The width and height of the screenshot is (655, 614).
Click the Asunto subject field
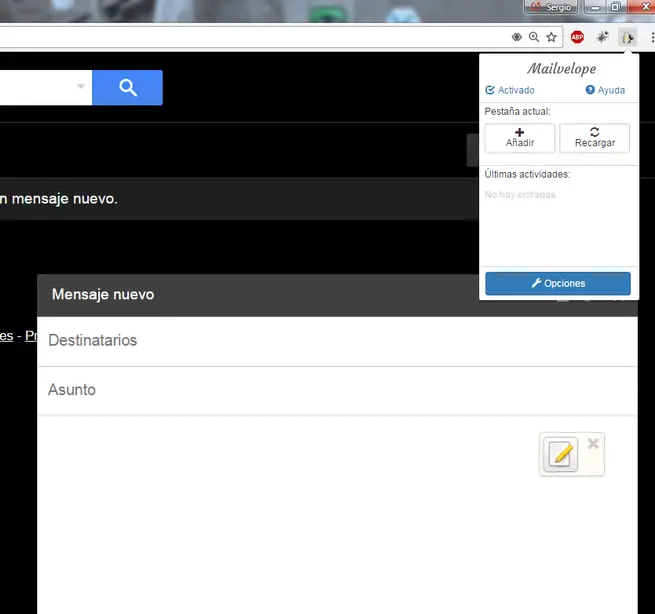click(337, 391)
